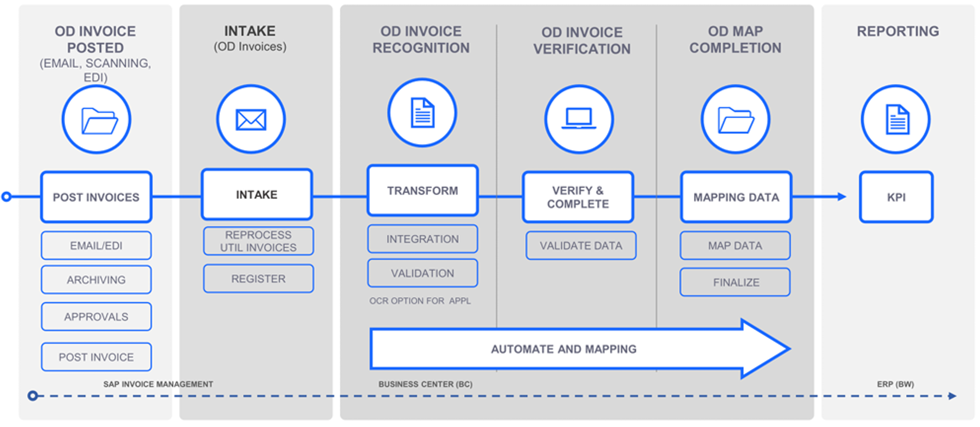This screenshot has height=427, width=980.
Task: Click the INTEGRATION step
Action: tap(422, 239)
